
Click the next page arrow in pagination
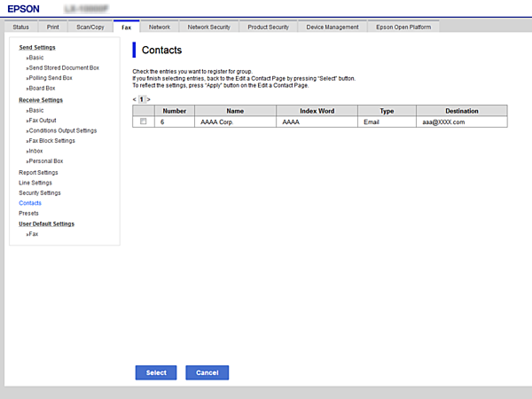coord(148,99)
